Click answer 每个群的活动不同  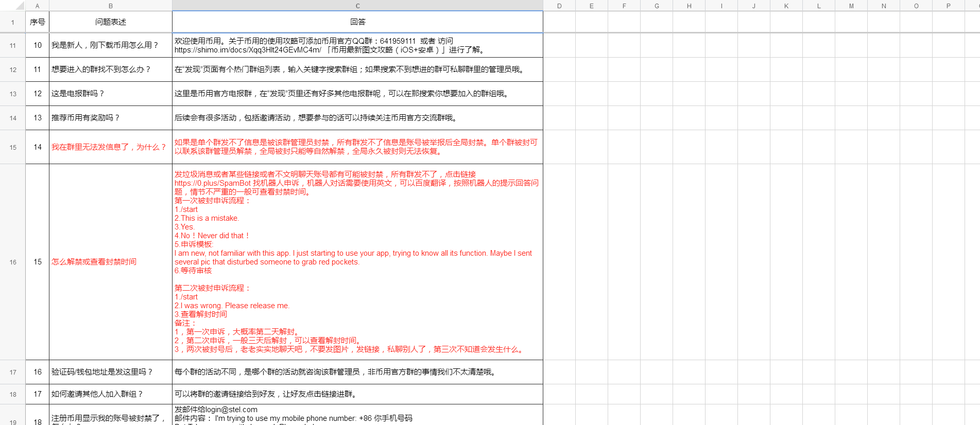coord(357,372)
